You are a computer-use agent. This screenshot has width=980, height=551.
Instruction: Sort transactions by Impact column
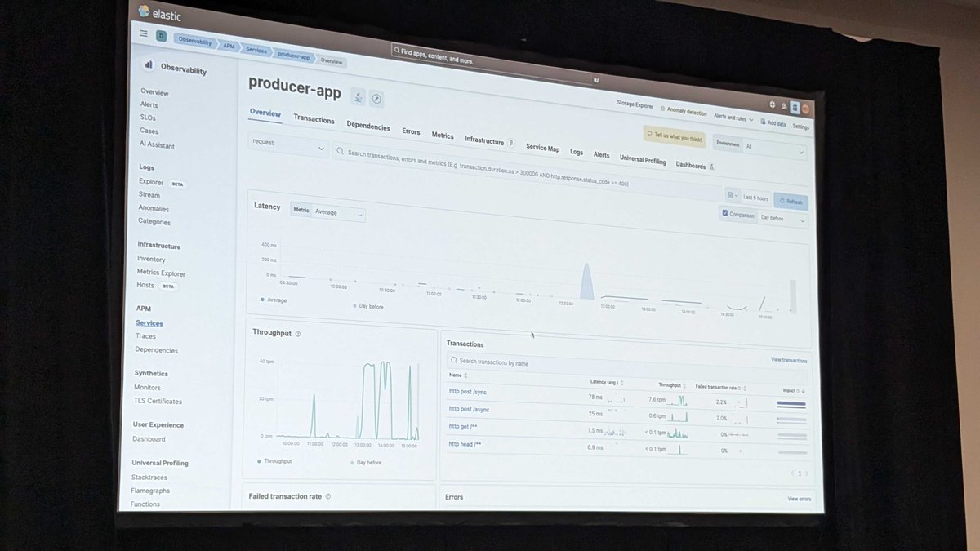[793, 390]
